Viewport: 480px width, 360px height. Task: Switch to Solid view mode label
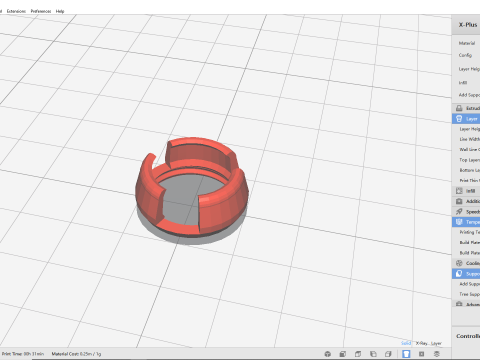(406, 343)
